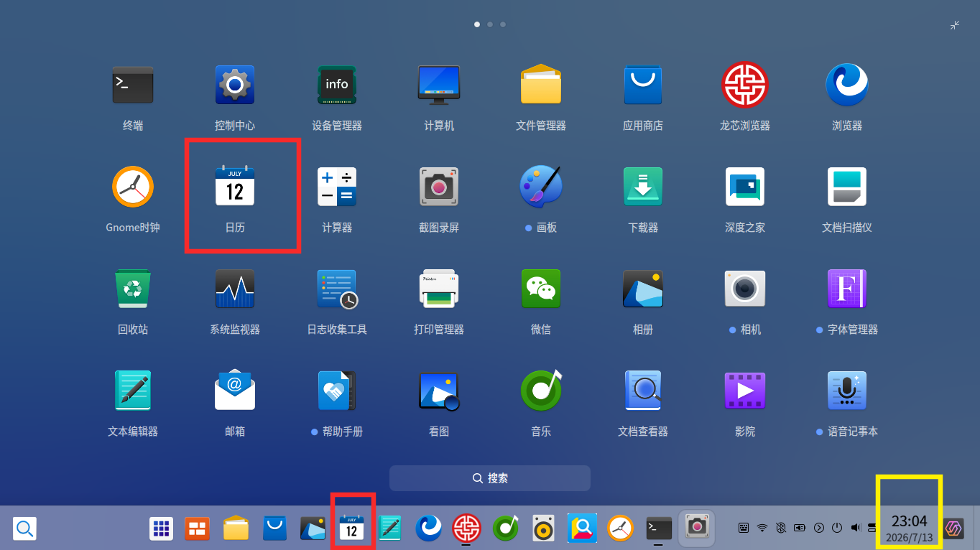Viewport: 980px width, 550px height.
Task: Open 语音记事本
Action: pyautogui.click(x=847, y=391)
